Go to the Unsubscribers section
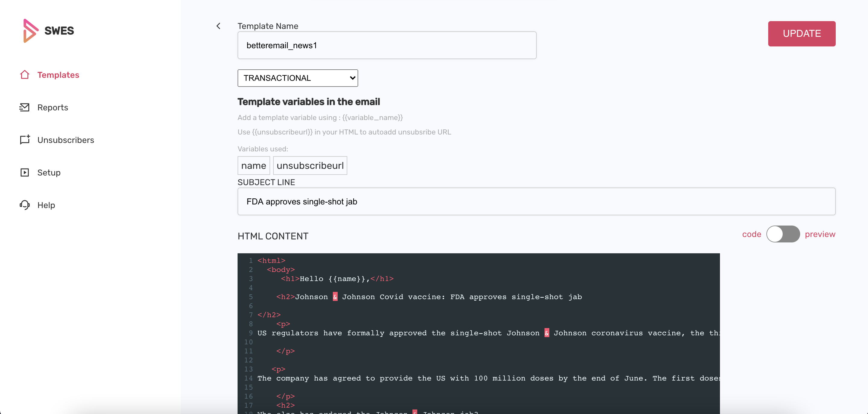 coord(66,140)
